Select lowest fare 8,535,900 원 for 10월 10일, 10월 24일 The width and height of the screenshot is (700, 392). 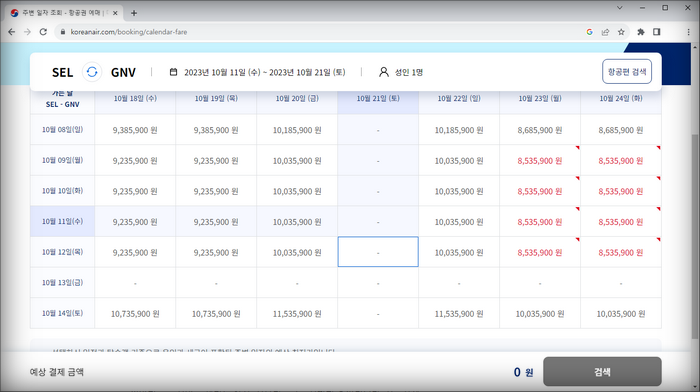point(621,191)
